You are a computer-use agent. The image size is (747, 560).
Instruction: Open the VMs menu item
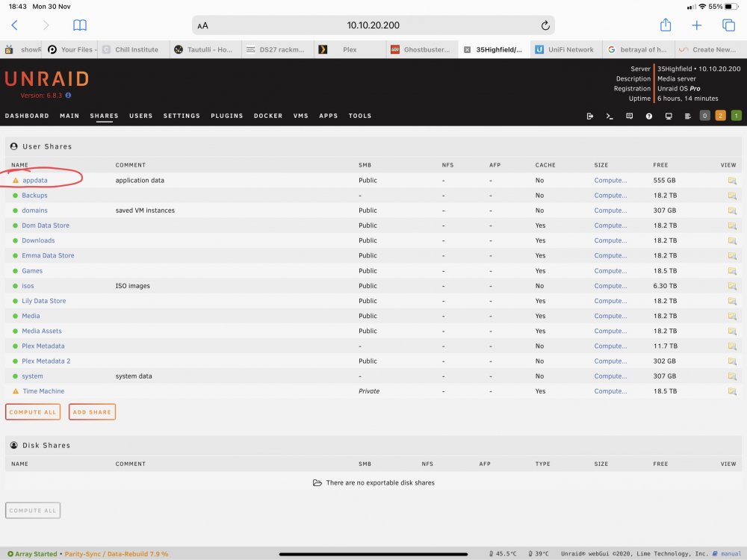click(x=300, y=116)
